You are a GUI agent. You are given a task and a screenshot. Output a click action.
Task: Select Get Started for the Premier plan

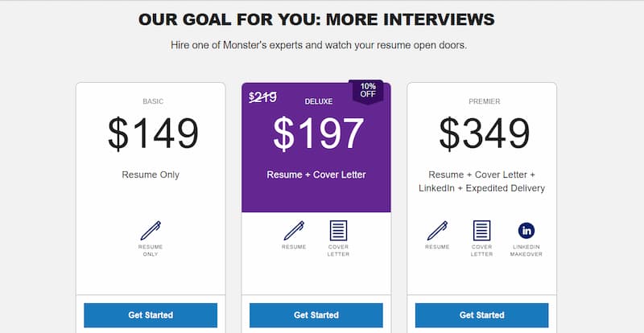point(481,315)
